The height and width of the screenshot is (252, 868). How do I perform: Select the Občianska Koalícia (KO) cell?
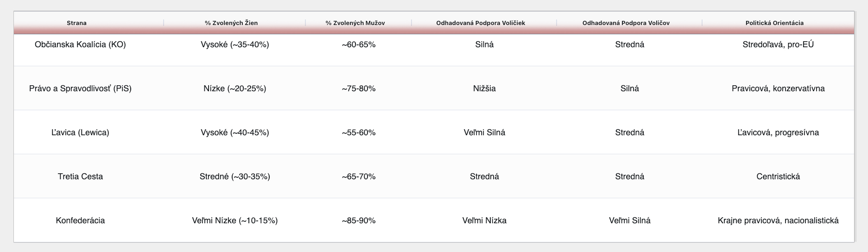80,45
